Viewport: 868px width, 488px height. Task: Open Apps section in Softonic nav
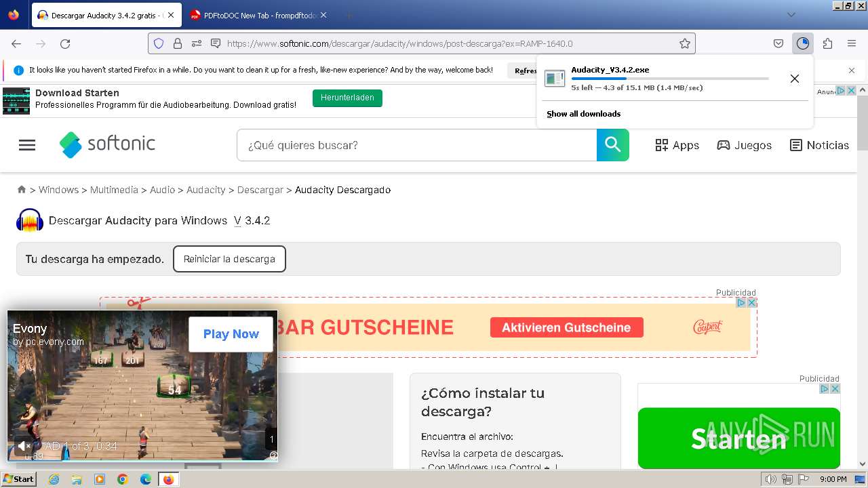(x=677, y=145)
